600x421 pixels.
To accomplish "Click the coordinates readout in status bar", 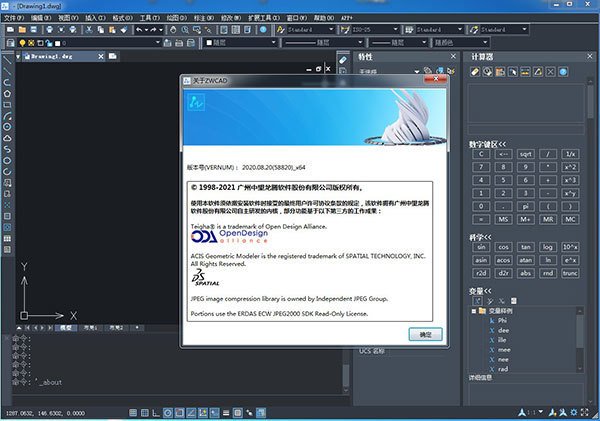I will 46,413.
